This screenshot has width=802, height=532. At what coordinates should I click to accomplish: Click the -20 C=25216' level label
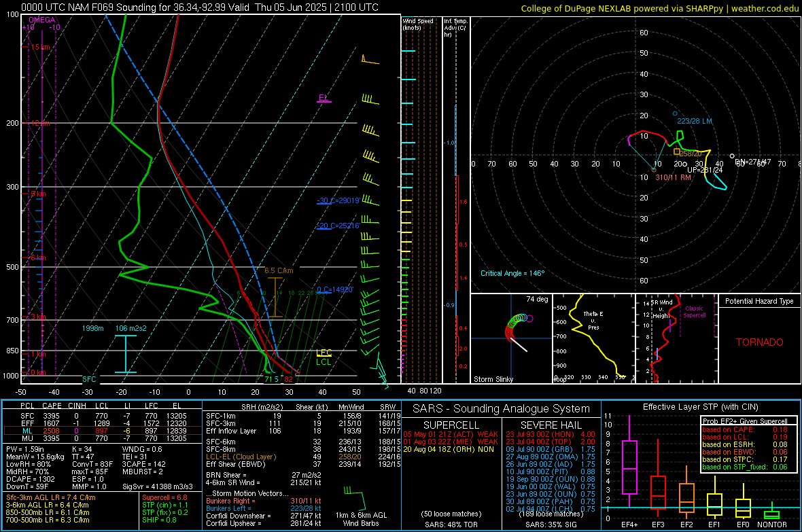coord(338,226)
